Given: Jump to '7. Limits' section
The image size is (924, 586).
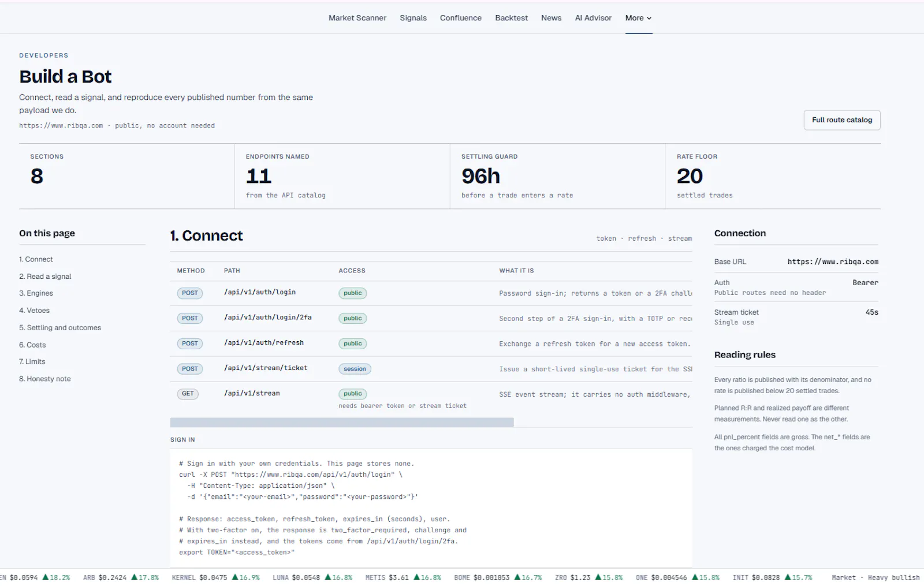Looking at the screenshot, I should coord(32,361).
